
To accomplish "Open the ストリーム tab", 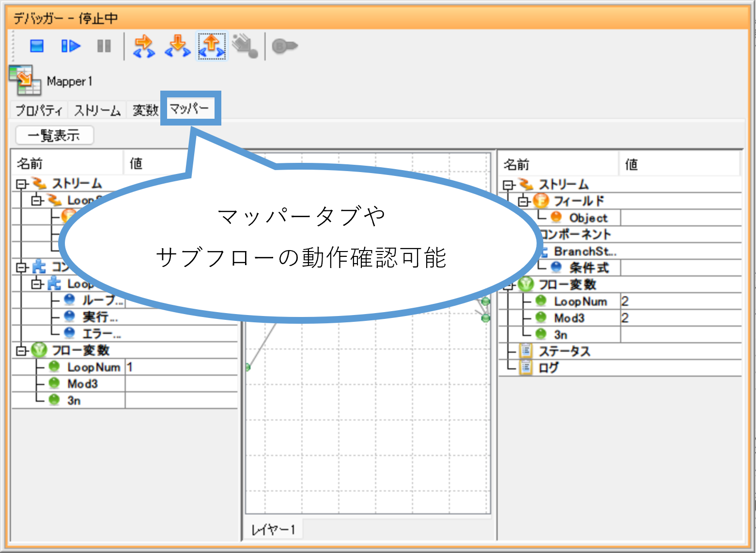I will point(97,111).
